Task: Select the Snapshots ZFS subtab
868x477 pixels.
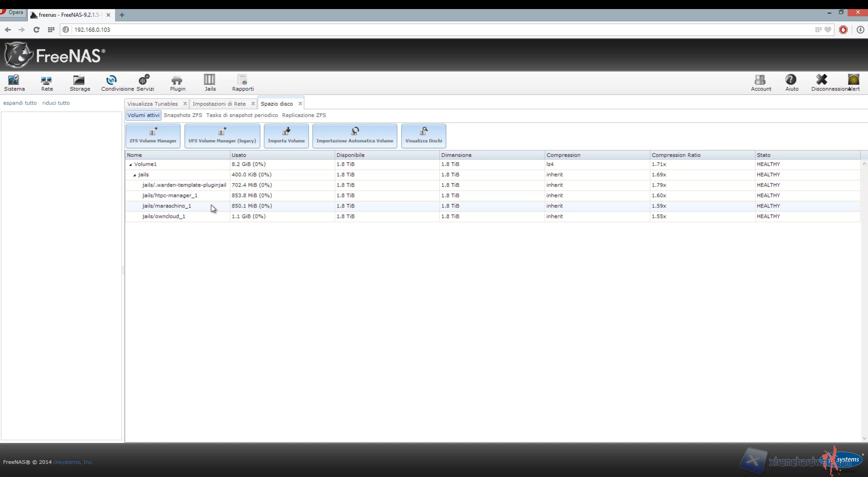Action: click(x=183, y=115)
